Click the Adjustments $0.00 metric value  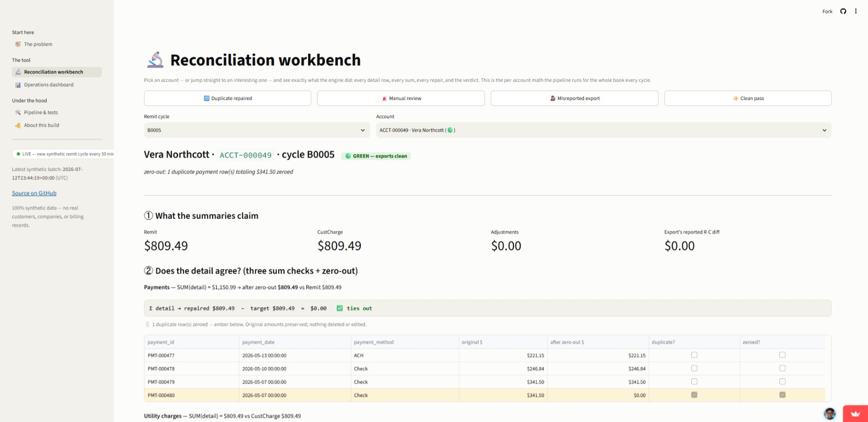pos(506,246)
